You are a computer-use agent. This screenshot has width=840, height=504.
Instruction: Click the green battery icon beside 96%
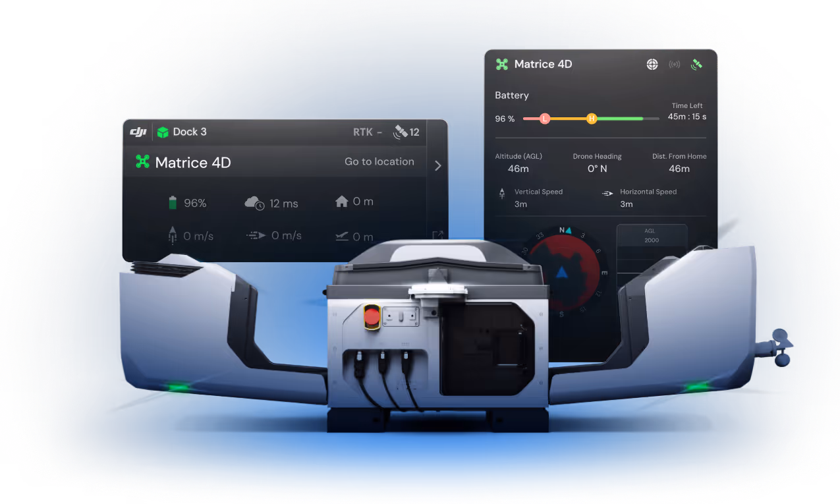tap(173, 203)
